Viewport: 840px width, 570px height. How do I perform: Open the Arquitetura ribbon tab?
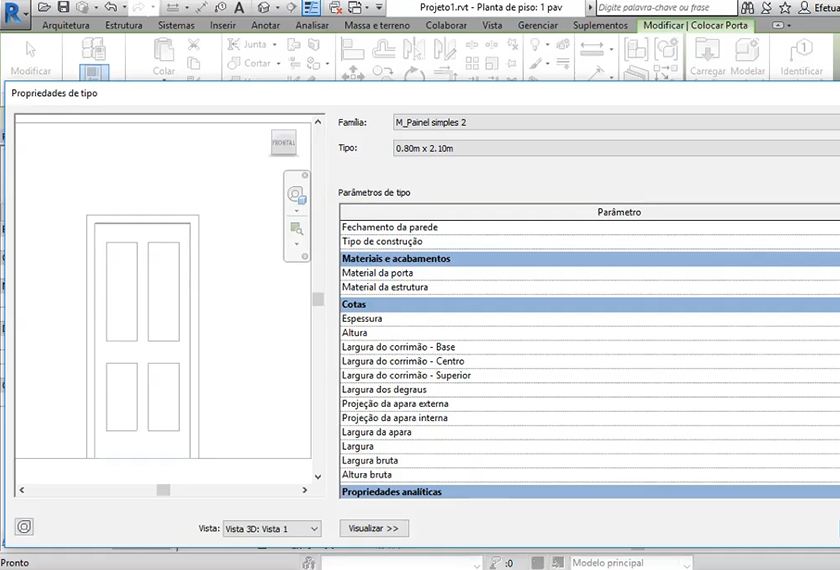pyautogui.click(x=65, y=25)
